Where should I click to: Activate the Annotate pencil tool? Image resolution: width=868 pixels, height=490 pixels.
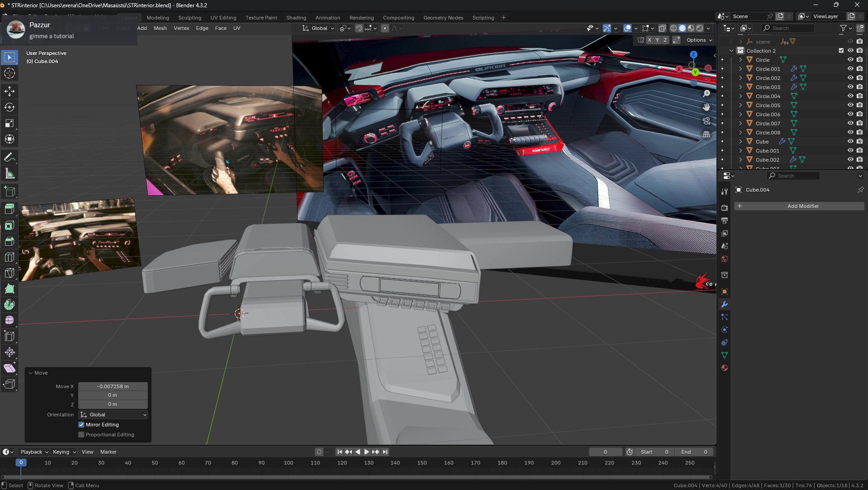pos(10,158)
